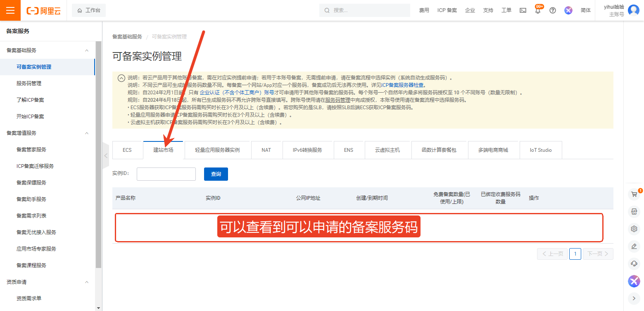644x311 pixels.
Task: Click the sidebar vertical scrollbar
Action: coord(98,155)
